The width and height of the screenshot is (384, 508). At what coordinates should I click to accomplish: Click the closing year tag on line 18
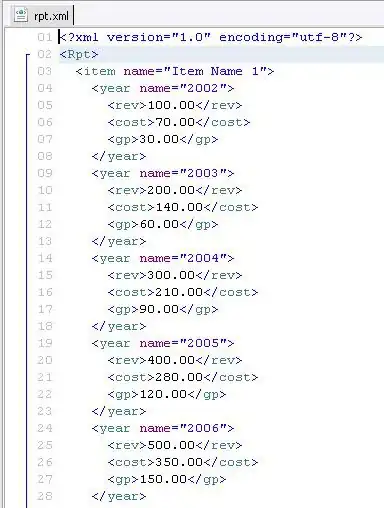(119, 326)
